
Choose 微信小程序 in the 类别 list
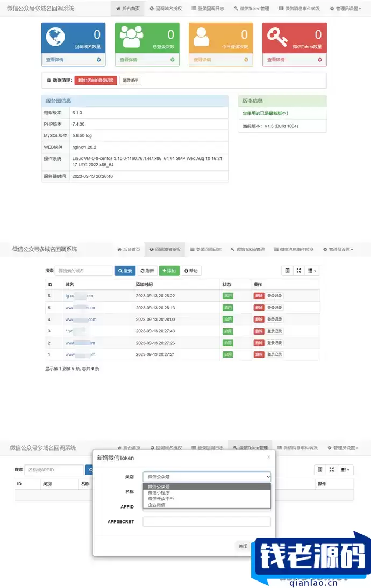tap(206, 493)
